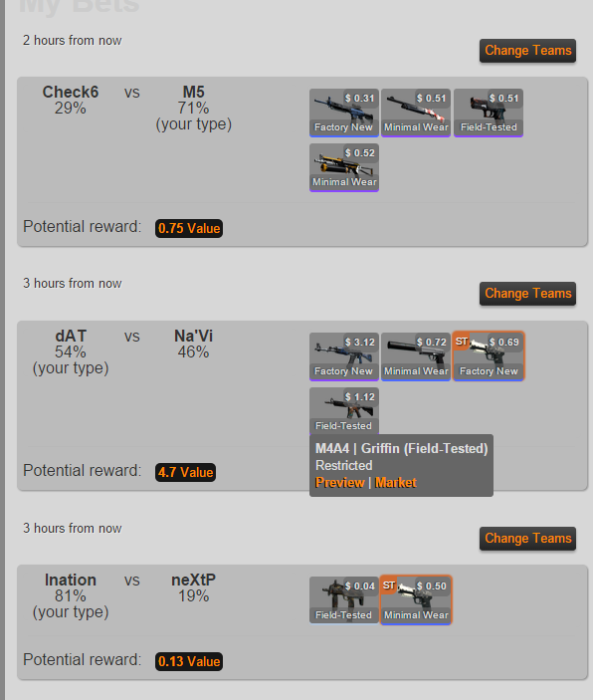Change teams for Ination vs neXtP bet

point(528,539)
